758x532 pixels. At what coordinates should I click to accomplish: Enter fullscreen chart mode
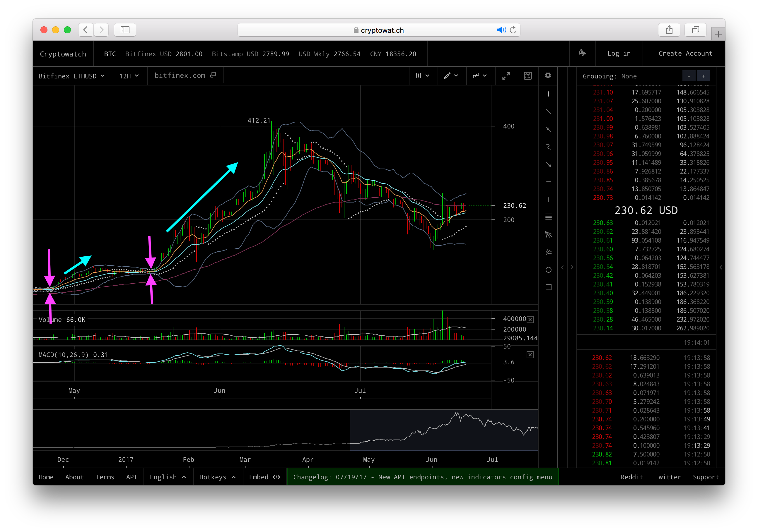click(506, 76)
